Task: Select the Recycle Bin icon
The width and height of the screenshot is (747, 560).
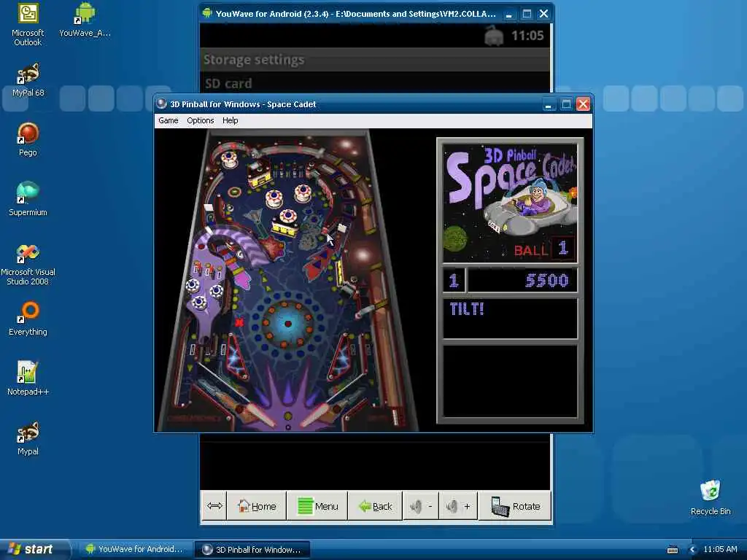Action: pos(711,498)
